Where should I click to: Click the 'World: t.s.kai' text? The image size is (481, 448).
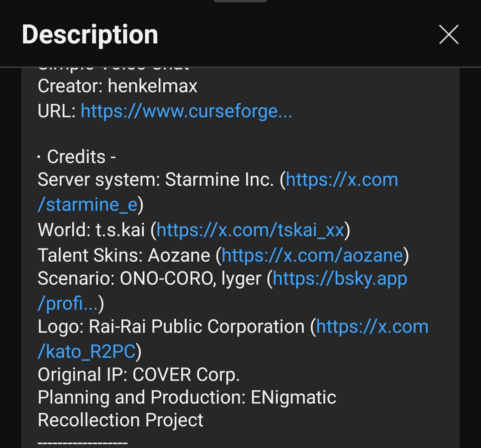click(91, 230)
